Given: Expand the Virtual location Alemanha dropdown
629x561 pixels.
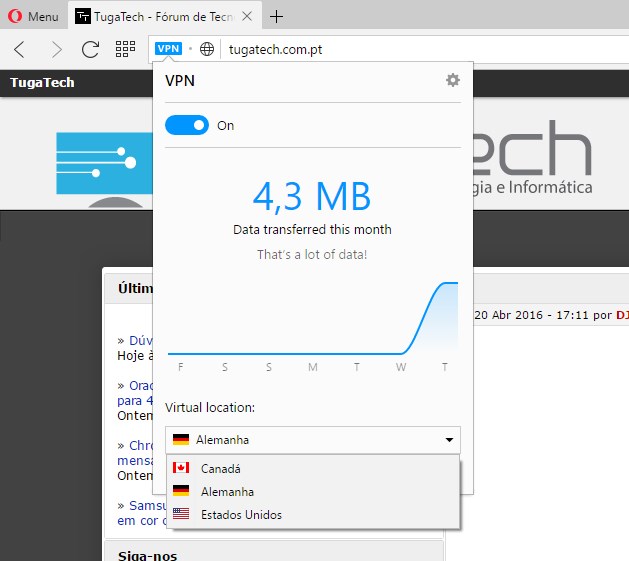Looking at the screenshot, I should click(x=312, y=440).
